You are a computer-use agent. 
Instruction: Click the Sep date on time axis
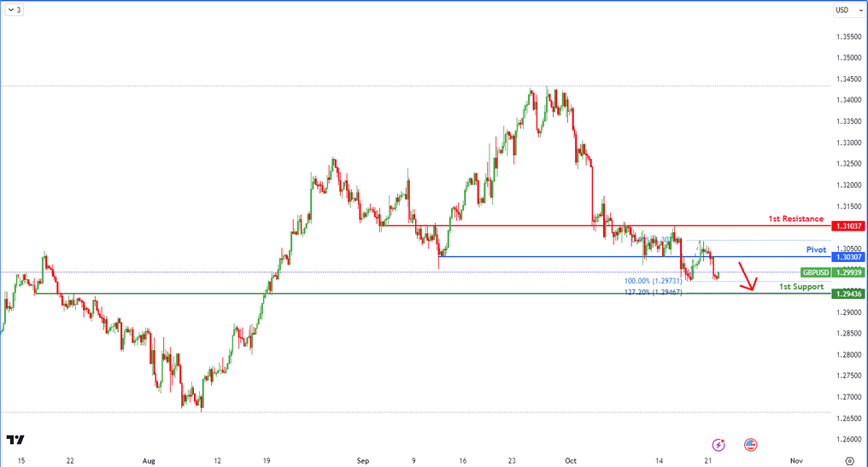(362, 461)
